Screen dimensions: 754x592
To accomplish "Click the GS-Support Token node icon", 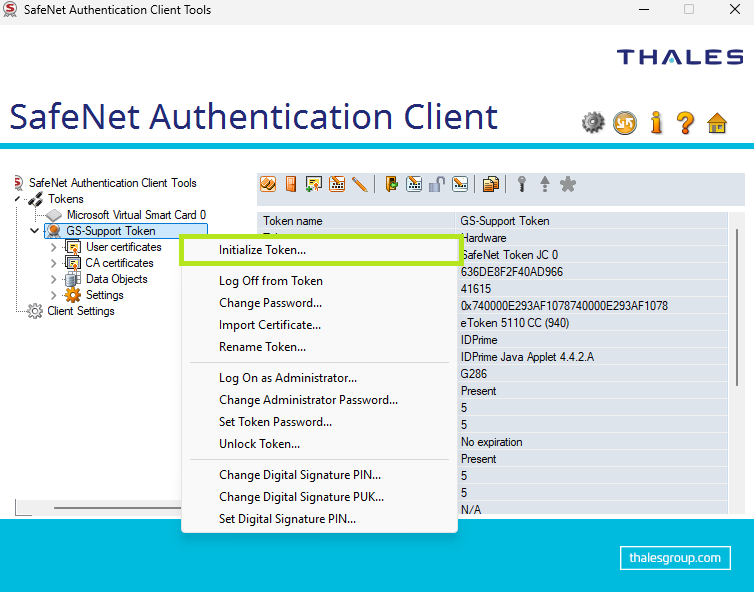I will click(x=54, y=231).
